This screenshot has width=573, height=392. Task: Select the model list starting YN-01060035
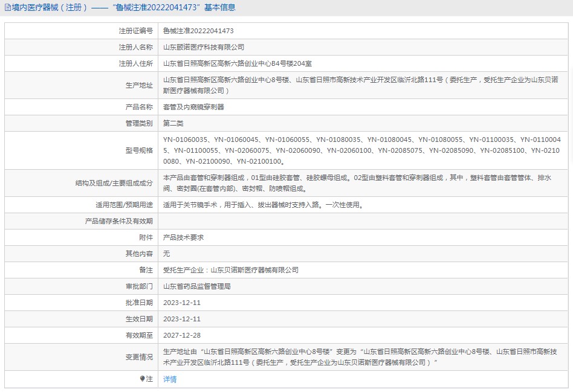pyautogui.click(x=362, y=150)
